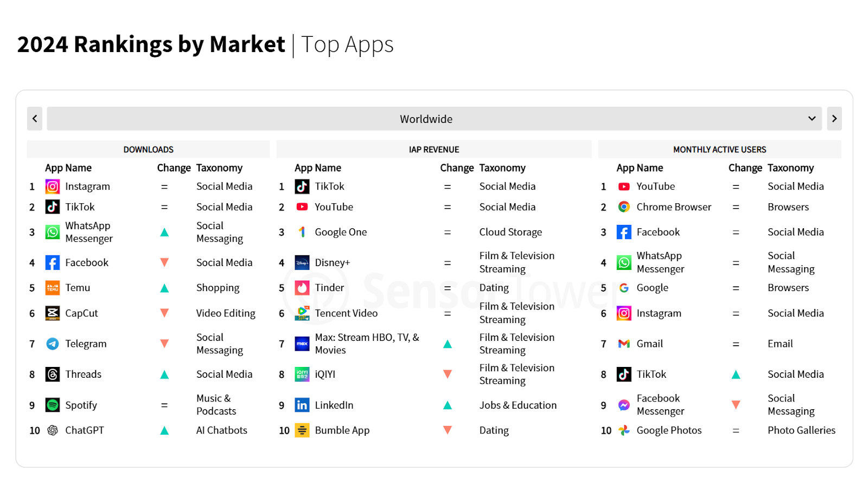Click the ChatGPT logo icon
Image resolution: width=868 pixels, height=484 pixels.
53,430
